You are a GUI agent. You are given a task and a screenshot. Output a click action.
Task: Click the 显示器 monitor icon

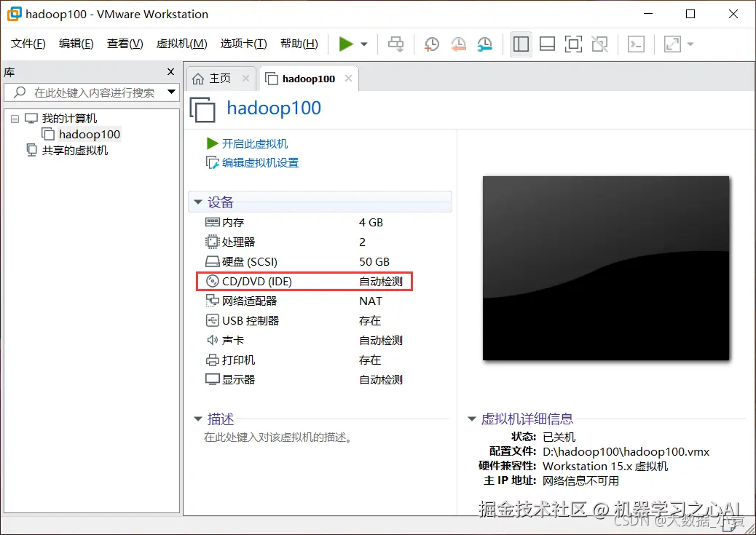(x=212, y=379)
